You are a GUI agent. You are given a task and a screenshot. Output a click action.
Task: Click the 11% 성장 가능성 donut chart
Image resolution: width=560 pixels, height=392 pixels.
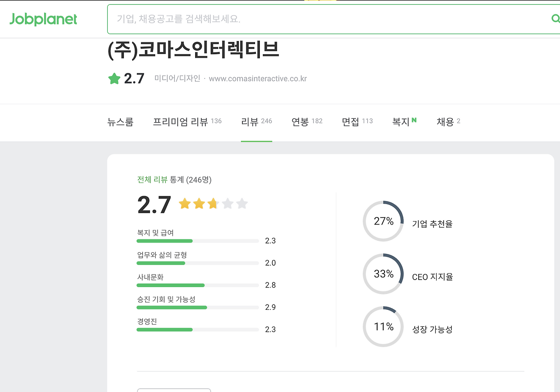(383, 326)
